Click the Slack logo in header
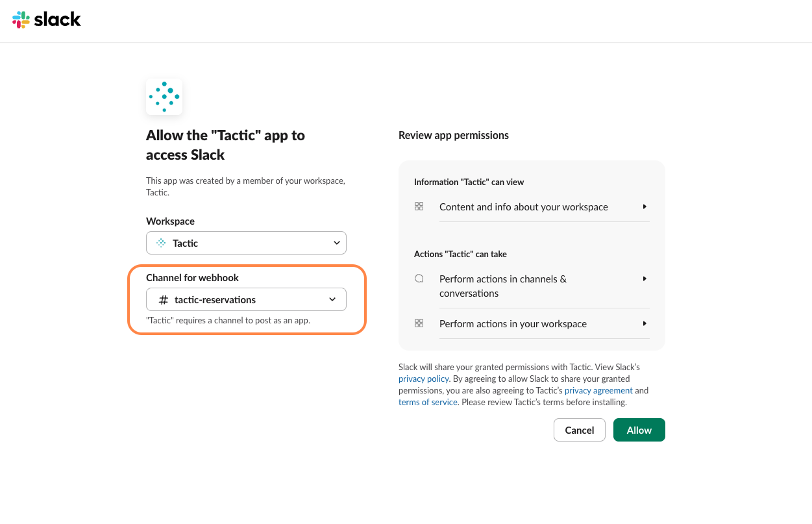This screenshot has height=524, width=812. [x=47, y=19]
